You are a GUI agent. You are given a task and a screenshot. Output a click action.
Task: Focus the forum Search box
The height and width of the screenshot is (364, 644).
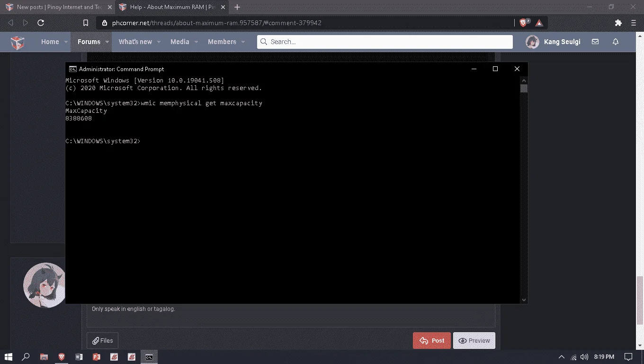385,42
